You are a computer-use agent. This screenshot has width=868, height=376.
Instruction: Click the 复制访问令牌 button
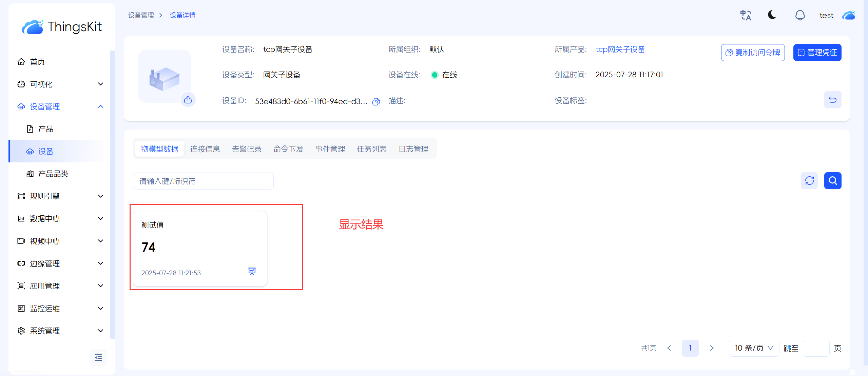pyautogui.click(x=753, y=53)
